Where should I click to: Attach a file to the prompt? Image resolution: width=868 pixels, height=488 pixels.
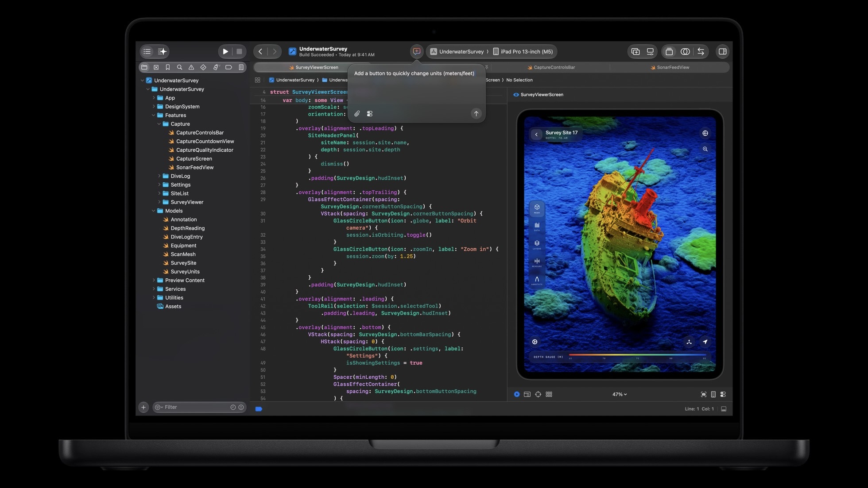click(x=357, y=114)
